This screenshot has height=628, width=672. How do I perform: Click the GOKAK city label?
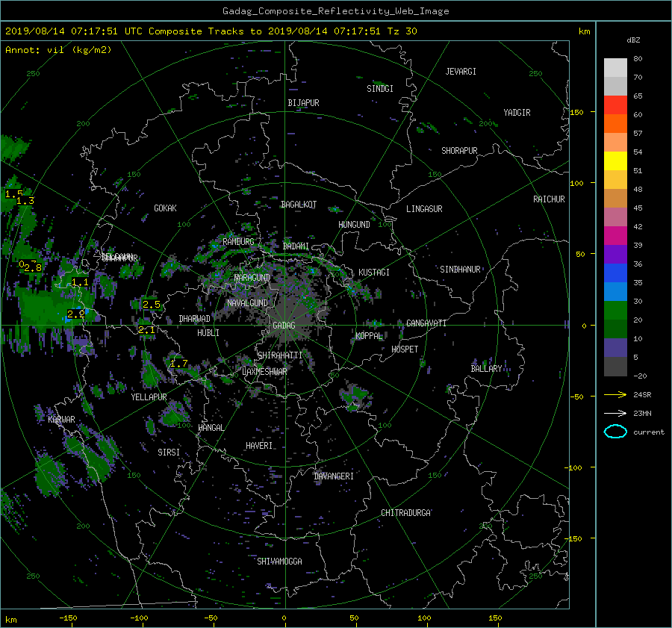pos(165,208)
